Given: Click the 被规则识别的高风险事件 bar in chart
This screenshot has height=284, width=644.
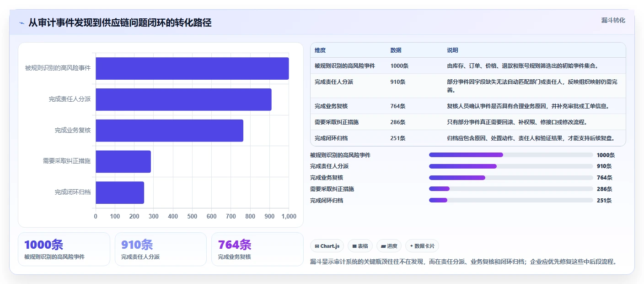Looking at the screenshot, I should (192, 68).
